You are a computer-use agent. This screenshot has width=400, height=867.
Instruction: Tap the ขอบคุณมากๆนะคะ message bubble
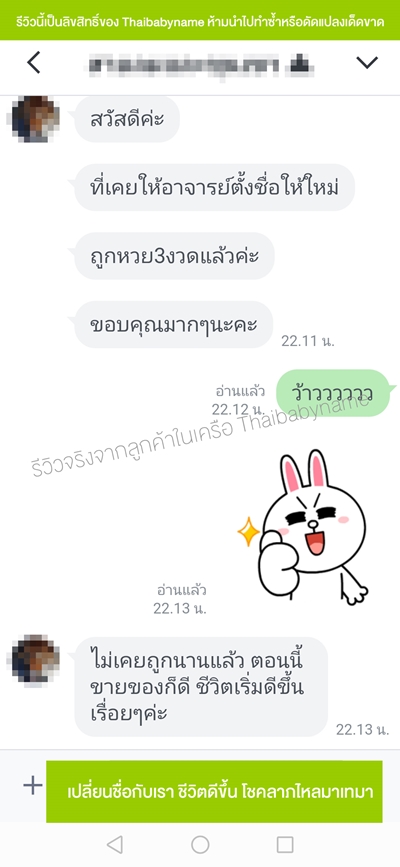[x=173, y=325]
